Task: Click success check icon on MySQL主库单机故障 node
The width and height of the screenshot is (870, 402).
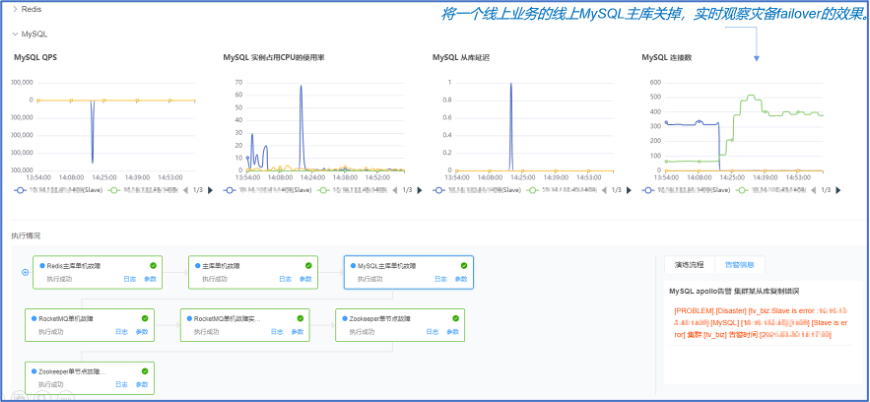Action: point(464,266)
